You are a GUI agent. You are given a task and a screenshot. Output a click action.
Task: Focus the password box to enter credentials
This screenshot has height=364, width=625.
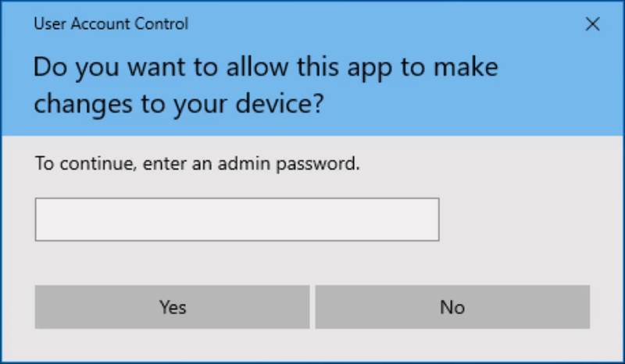(x=237, y=219)
